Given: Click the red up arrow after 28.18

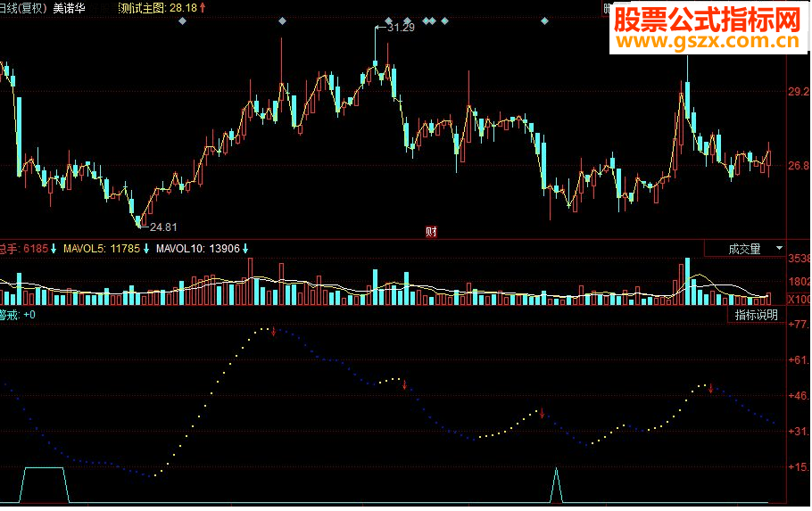Looking at the screenshot, I should (203, 8).
